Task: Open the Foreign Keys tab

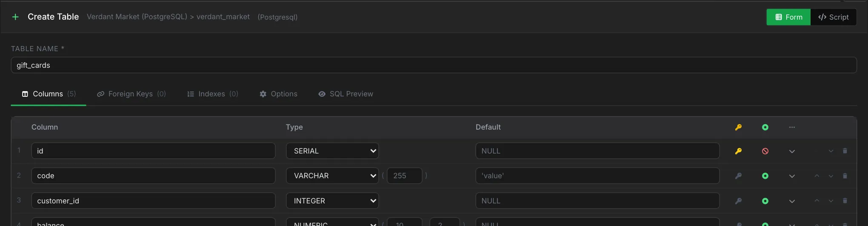Action: coord(131,94)
